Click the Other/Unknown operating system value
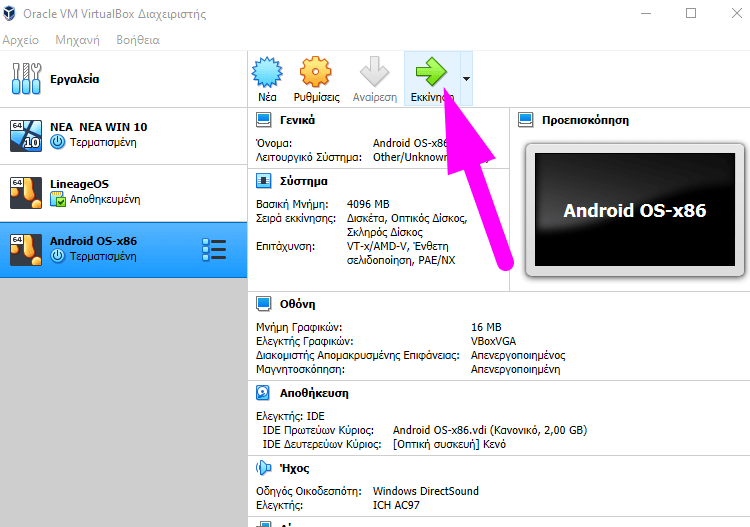The height and width of the screenshot is (527, 750). 410,157
